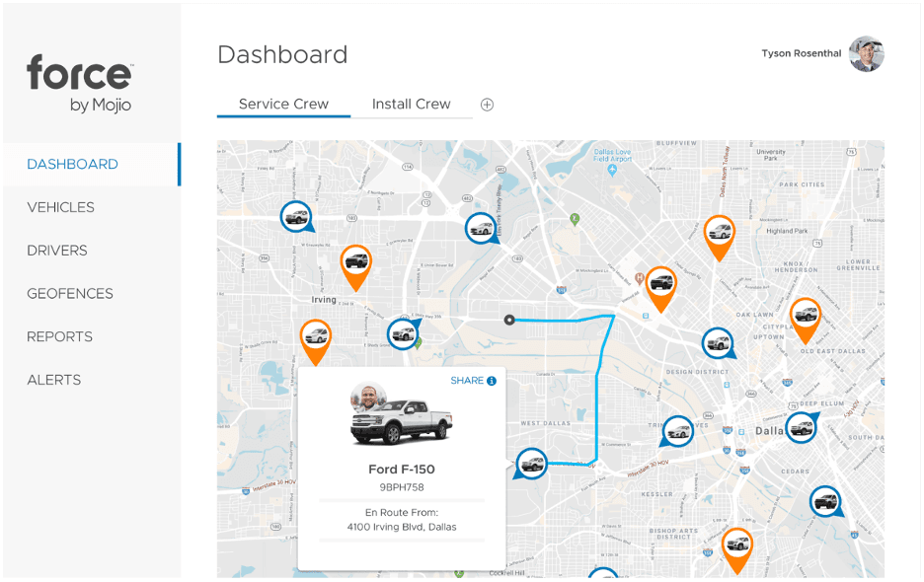Click the orange vehicle pin near Highland Park
The height and width of the screenshot is (582, 924).
720,238
